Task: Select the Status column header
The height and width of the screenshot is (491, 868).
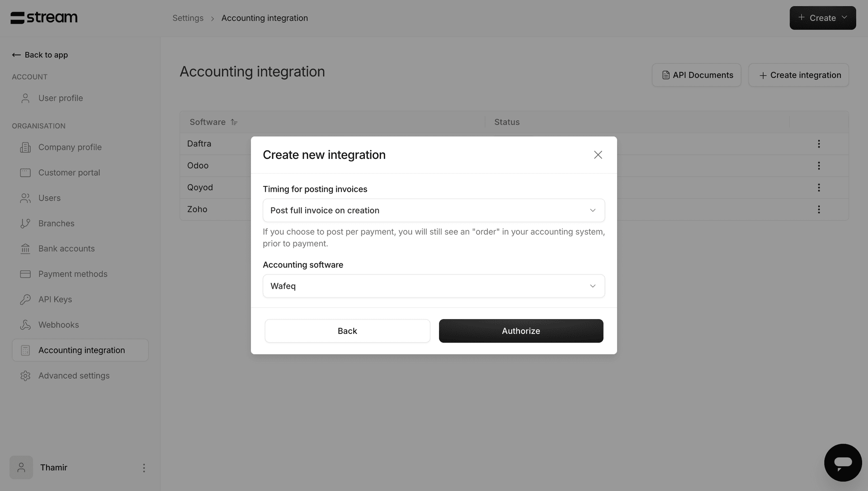Action: pos(507,122)
